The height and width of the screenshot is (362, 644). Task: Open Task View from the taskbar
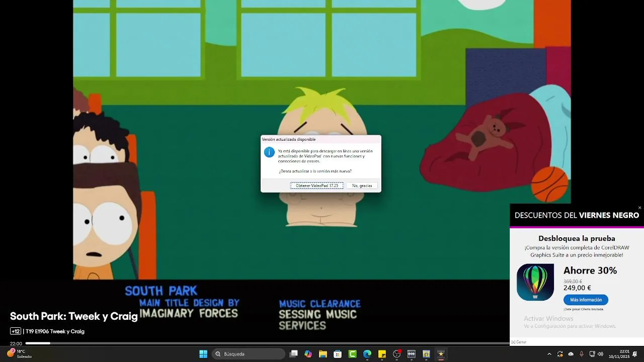click(x=294, y=354)
